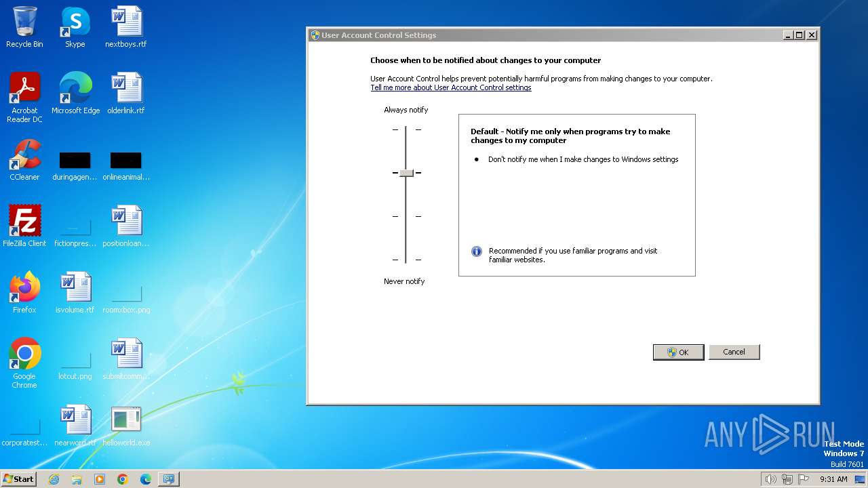Select the roomxbox.png file icon

pyautogui.click(x=126, y=298)
